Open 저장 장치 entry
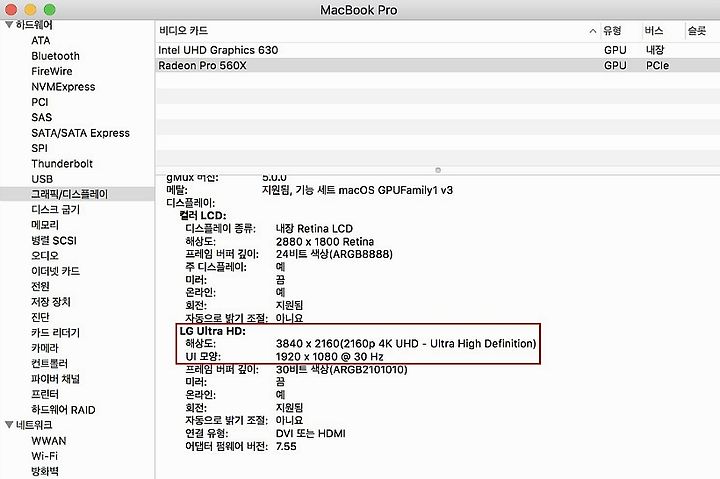The image size is (720, 479). 51,302
